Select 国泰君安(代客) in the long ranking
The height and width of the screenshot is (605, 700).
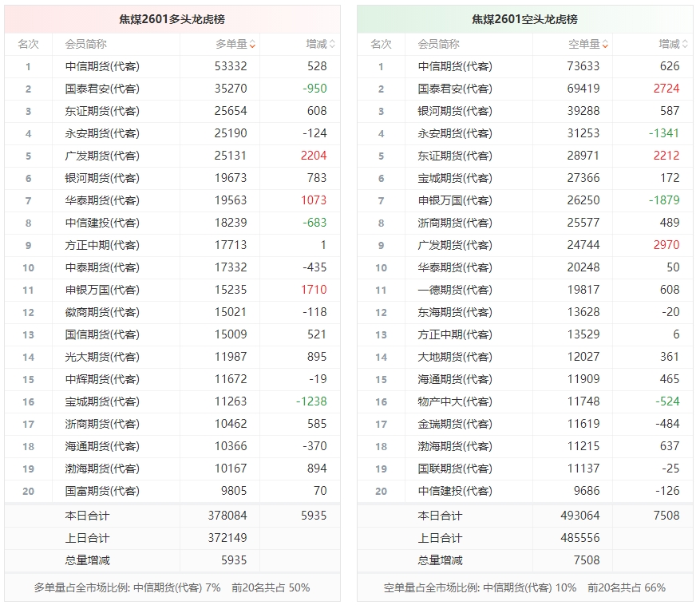click(x=102, y=89)
